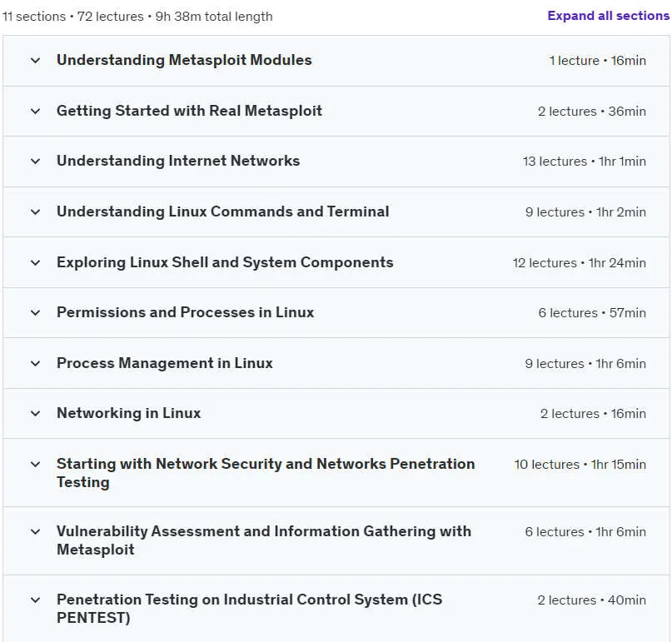Select the Understanding Metasploit Modules section title
The height and width of the screenshot is (642, 672).
point(184,60)
